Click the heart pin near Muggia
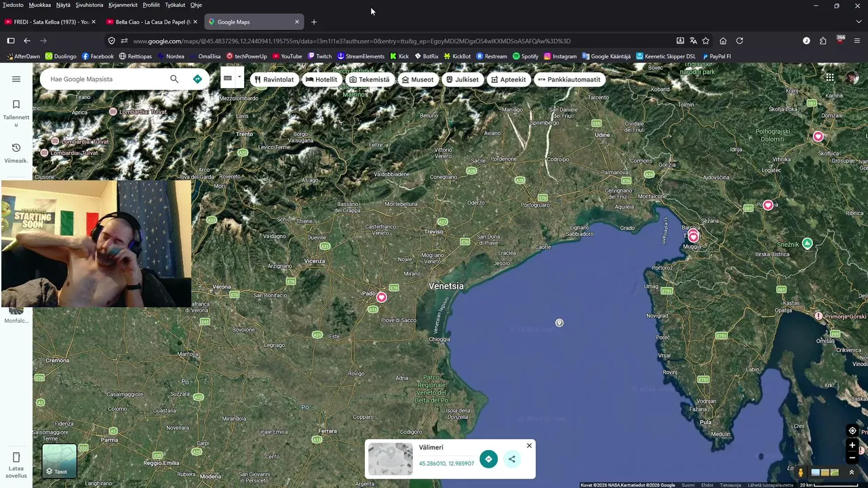Viewport: 868px width, 488px height. (693, 237)
